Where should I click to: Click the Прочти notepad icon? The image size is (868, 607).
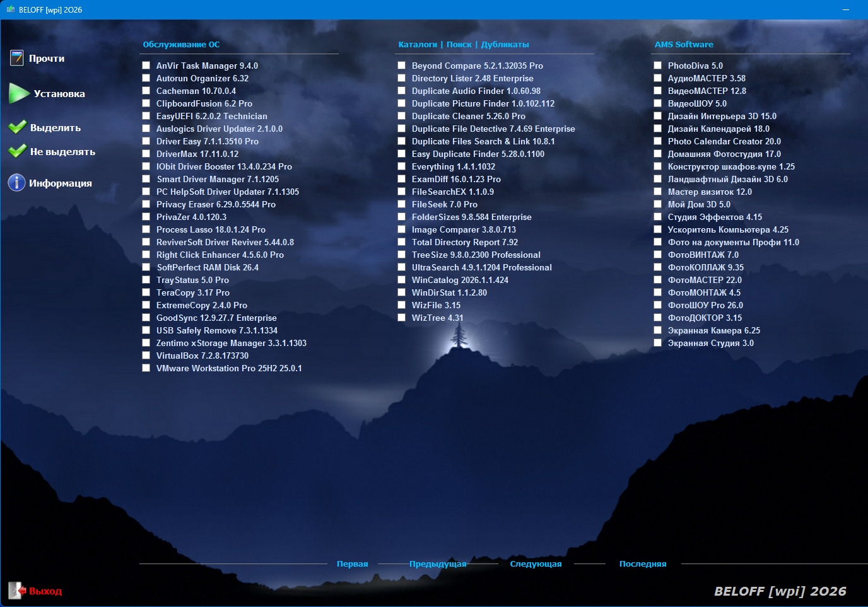17,58
